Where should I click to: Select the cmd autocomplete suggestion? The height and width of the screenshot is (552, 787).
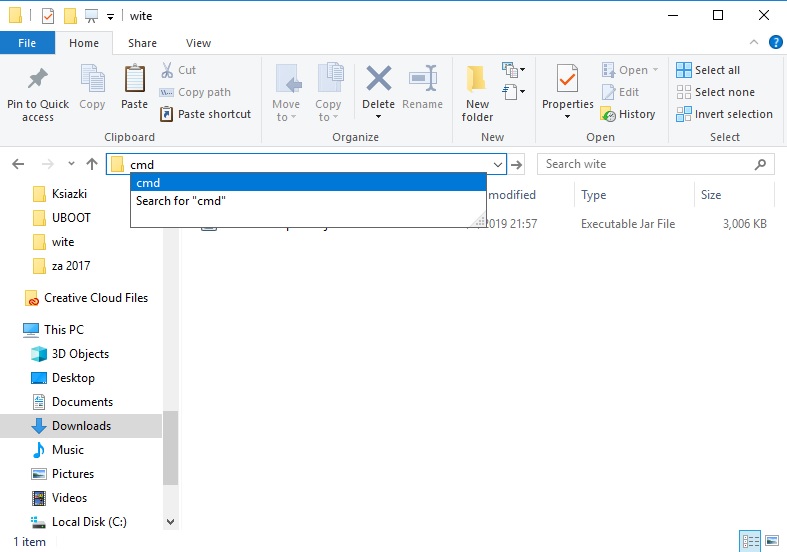click(308, 183)
